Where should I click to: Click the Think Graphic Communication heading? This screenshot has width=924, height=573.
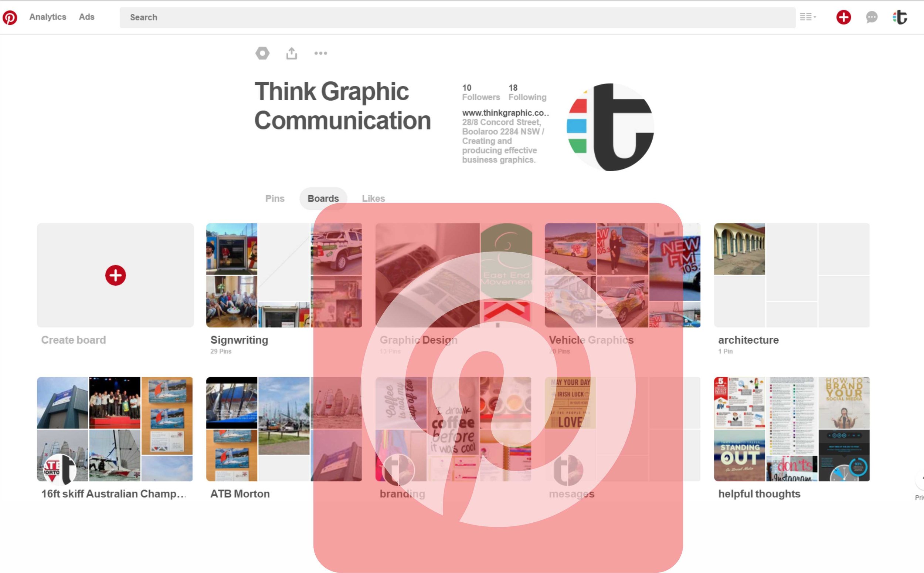(343, 106)
